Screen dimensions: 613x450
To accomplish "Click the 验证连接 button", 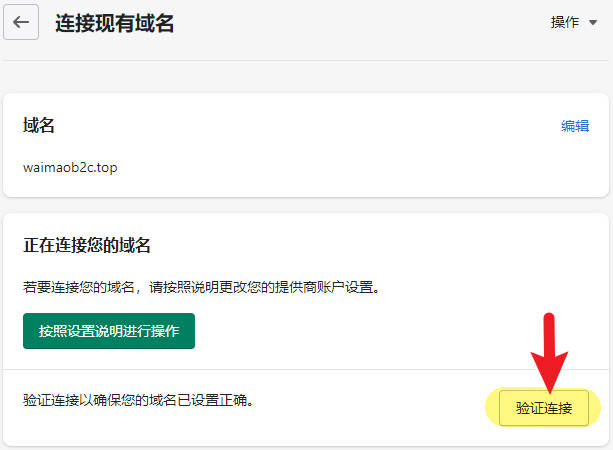I will (544, 408).
